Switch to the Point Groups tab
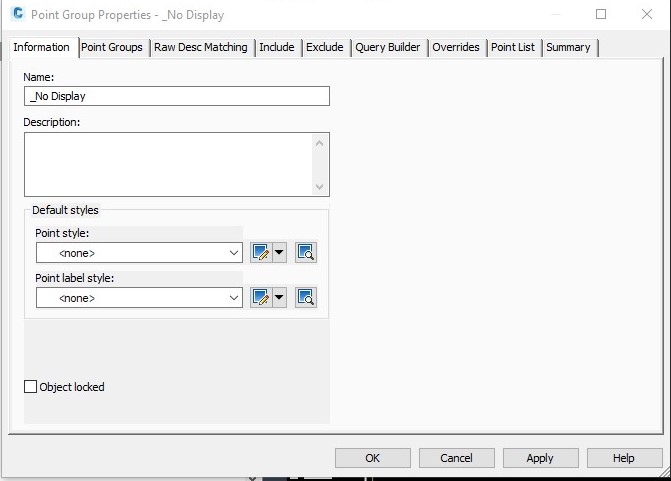671x481 pixels. [x=112, y=47]
